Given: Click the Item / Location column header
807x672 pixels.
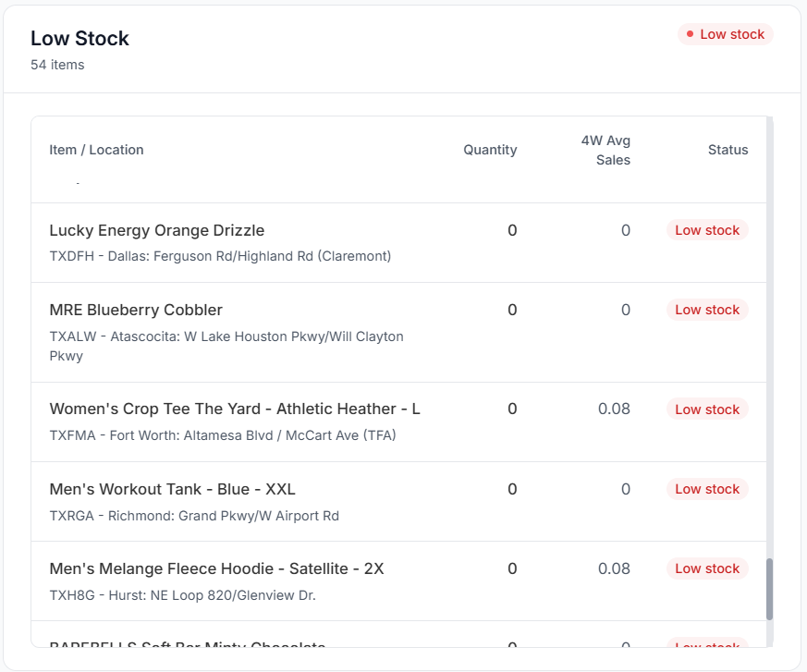Looking at the screenshot, I should click(x=96, y=151).
